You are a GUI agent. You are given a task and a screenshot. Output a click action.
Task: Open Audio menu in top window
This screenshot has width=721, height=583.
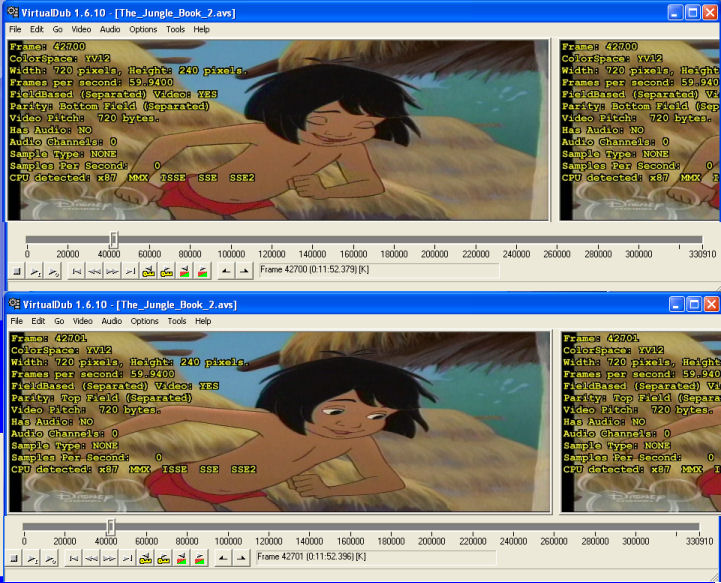[110, 29]
